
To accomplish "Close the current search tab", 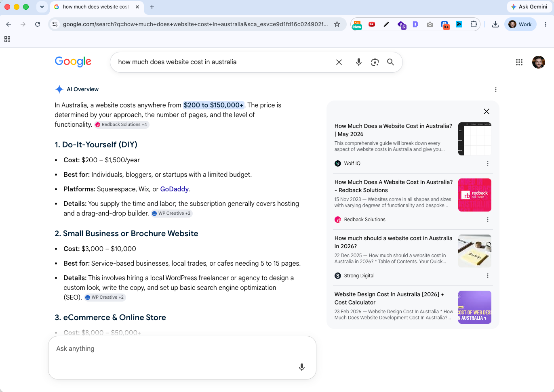I will click(137, 7).
